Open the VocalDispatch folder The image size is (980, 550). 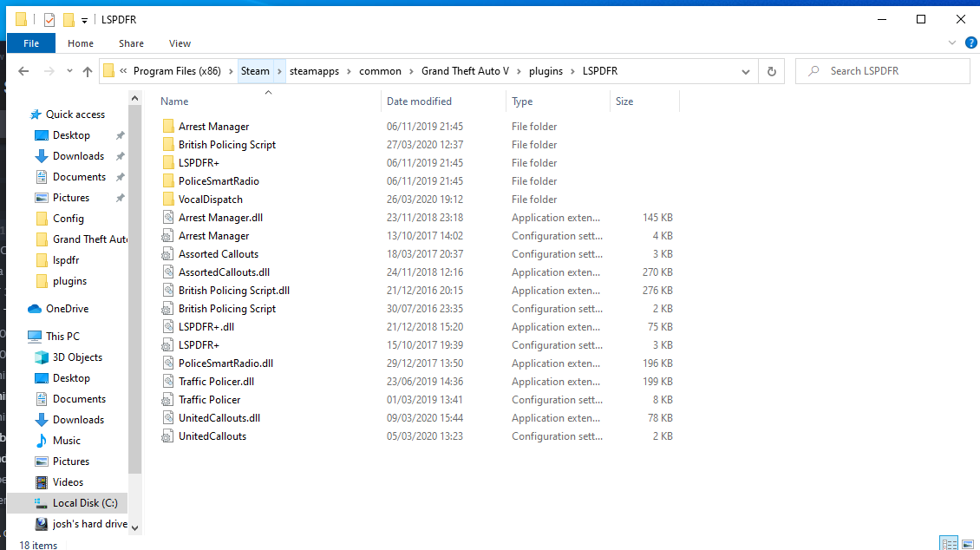[x=210, y=200]
